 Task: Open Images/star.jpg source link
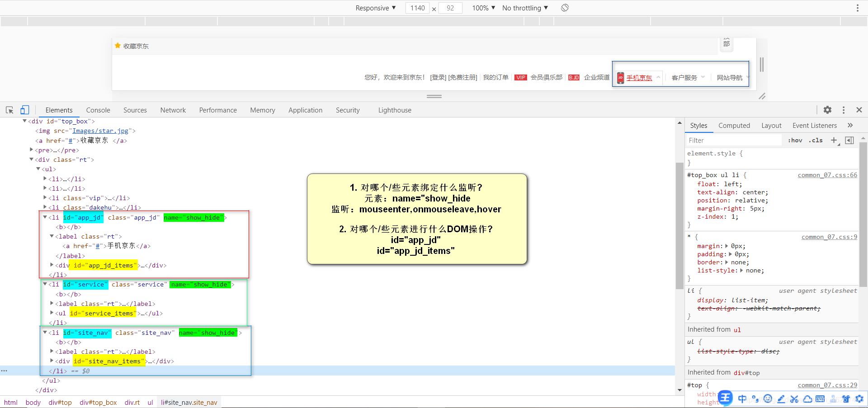point(100,131)
